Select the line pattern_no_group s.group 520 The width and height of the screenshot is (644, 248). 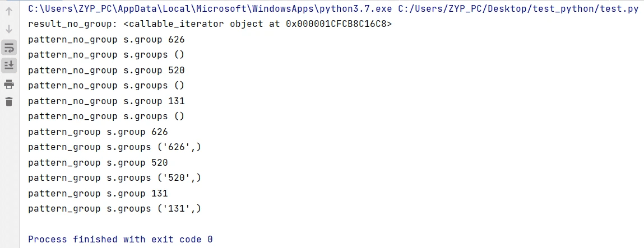106,71
